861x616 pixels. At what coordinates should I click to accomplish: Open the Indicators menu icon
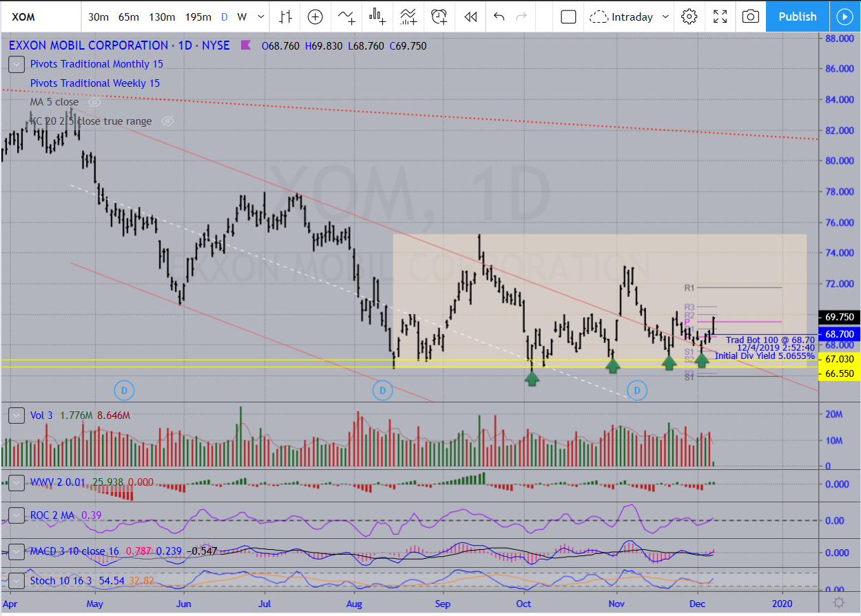click(x=346, y=17)
